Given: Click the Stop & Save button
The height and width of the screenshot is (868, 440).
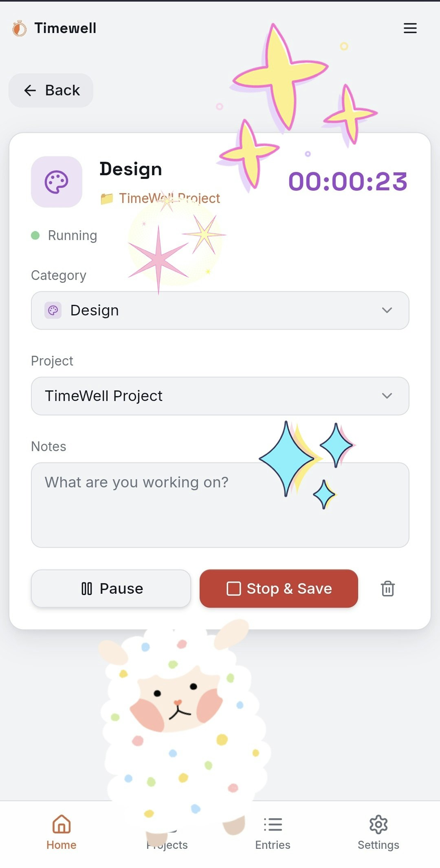Looking at the screenshot, I should tap(279, 588).
